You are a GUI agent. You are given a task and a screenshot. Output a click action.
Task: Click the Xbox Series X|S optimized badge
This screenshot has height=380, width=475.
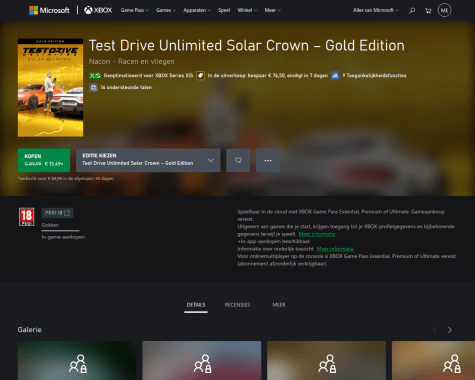95,76
